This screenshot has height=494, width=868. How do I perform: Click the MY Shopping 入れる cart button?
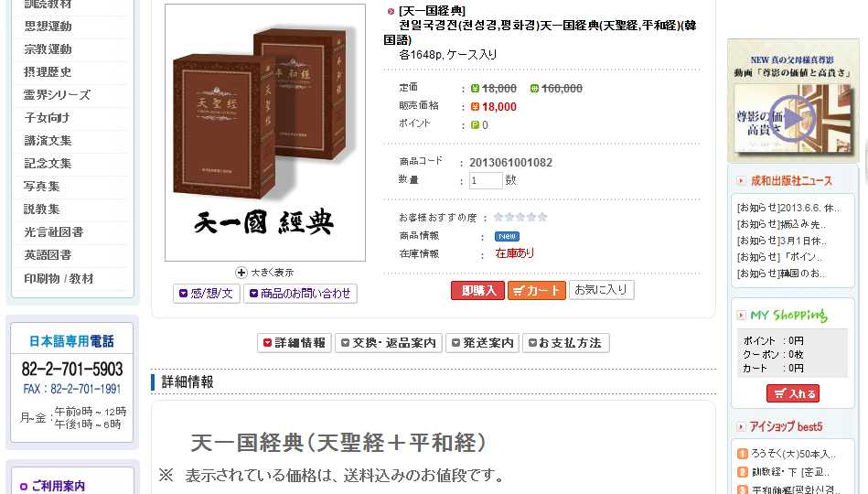793,393
